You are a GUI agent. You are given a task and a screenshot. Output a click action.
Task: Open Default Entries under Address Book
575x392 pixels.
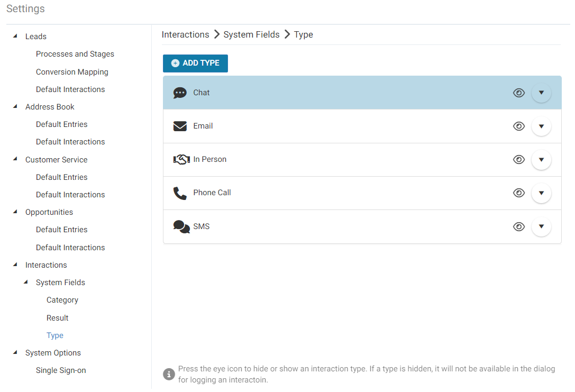coord(61,124)
